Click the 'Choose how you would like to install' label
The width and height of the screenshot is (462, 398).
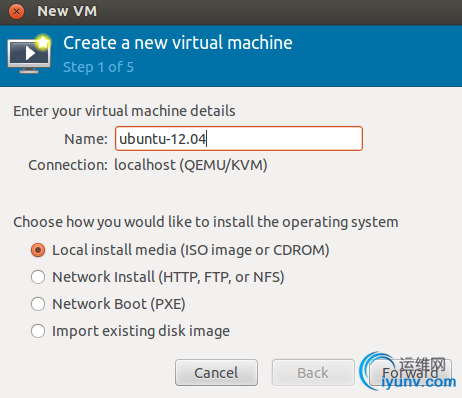[206, 222]
